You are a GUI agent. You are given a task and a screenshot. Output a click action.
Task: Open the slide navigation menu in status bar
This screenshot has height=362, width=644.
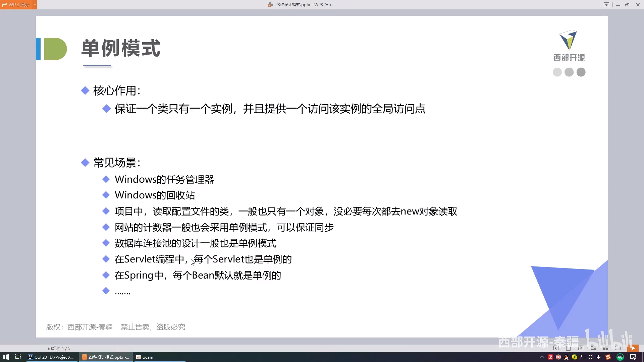[568, 348]
